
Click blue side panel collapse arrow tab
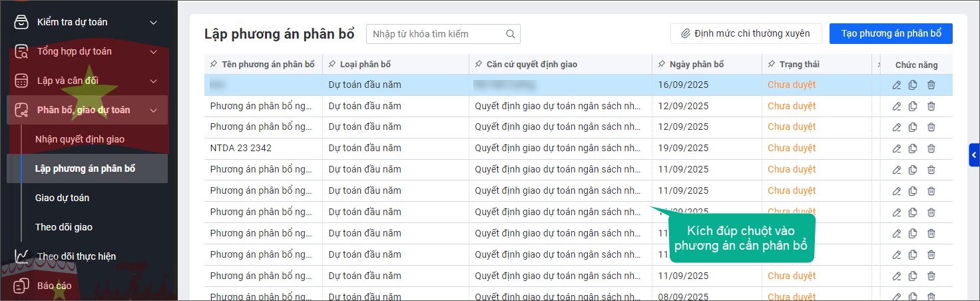974,155
